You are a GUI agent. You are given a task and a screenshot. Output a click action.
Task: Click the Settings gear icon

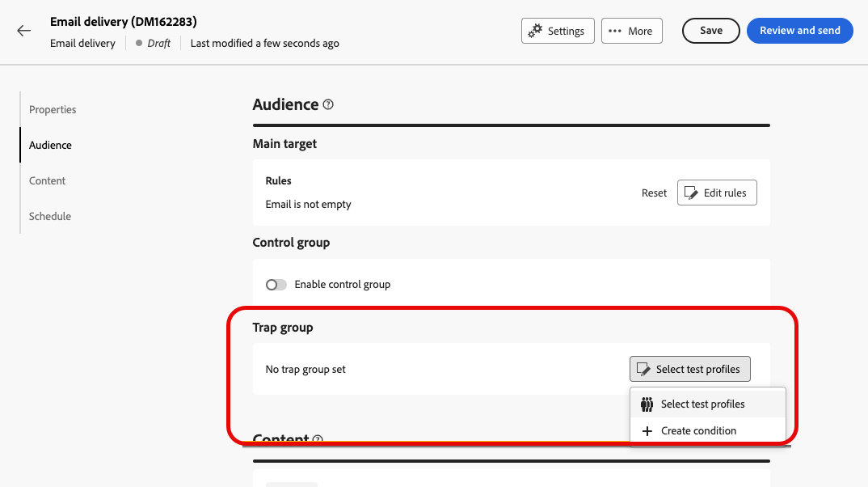(x=535, y=31)
